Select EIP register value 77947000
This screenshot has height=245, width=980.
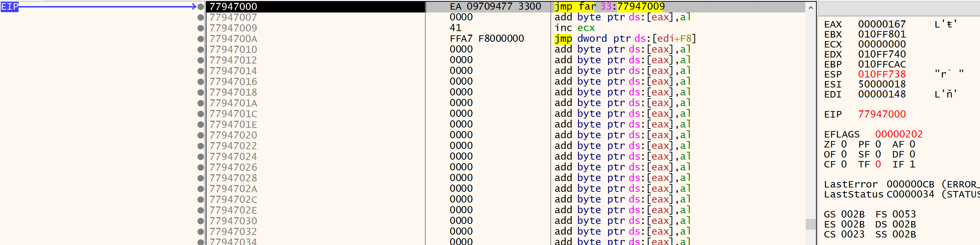point(882,114)
